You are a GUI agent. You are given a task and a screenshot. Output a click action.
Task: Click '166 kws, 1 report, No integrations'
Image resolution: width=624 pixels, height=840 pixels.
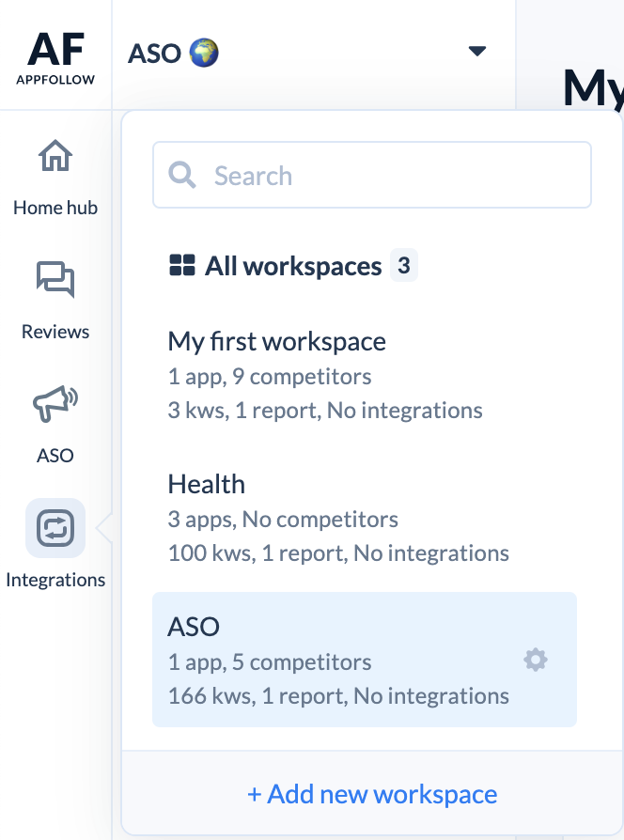point(338,696)
